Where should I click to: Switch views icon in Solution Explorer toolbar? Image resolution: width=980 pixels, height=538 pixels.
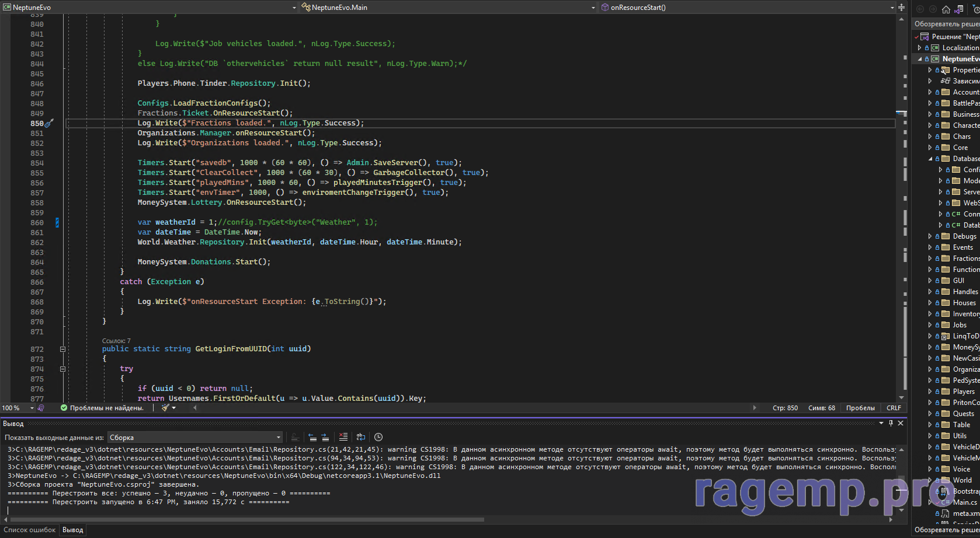(959, 9)
